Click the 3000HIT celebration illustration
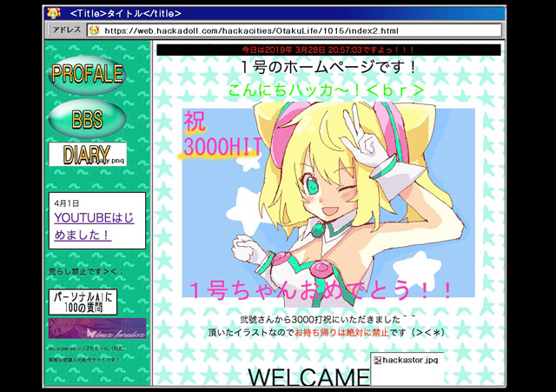The height and width of the screenshot is (392, 556). tap(328, 203)
